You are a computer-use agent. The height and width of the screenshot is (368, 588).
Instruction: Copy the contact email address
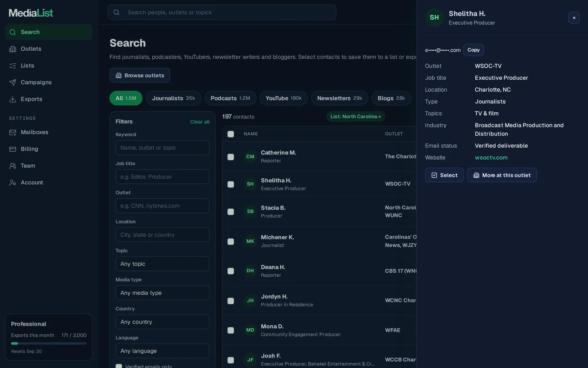coord(474,50)
